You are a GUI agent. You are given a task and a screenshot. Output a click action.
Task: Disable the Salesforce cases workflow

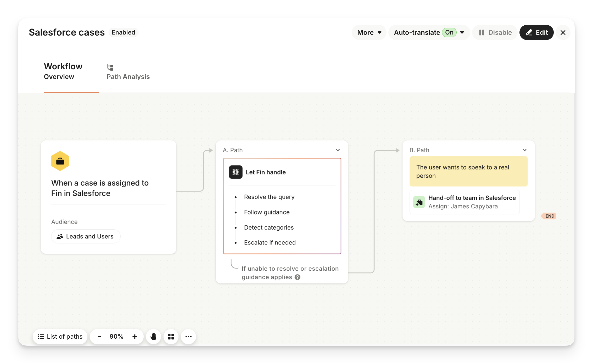[495, 32]
